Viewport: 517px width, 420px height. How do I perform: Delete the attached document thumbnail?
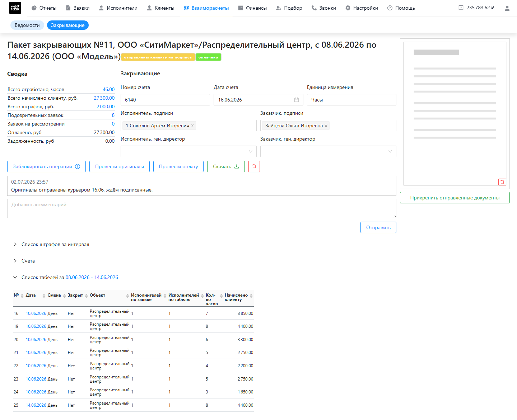(502, 182)
